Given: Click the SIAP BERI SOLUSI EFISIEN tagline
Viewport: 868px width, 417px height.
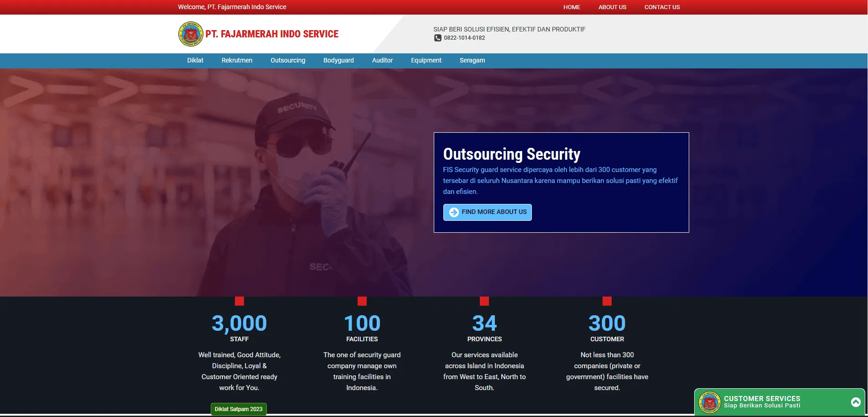Looking at the screenshot, I should 509,29.
